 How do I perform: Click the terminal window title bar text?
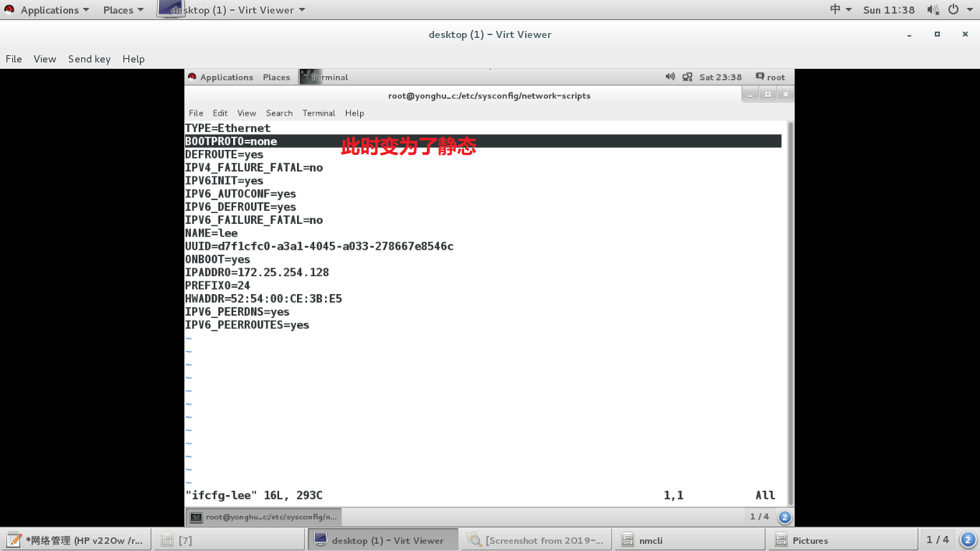pyautogui.click(x=489, y=95)
